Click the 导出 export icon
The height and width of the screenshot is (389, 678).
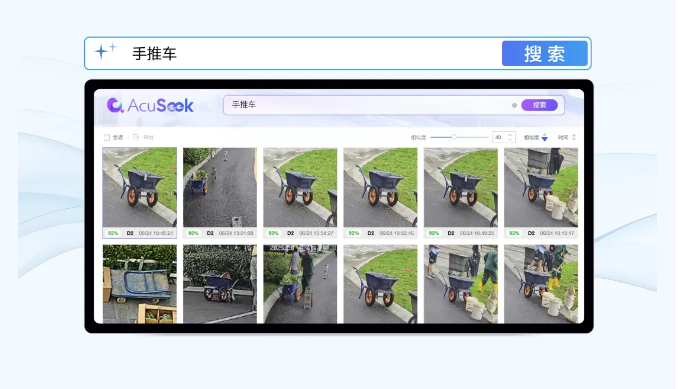(136, 137)
